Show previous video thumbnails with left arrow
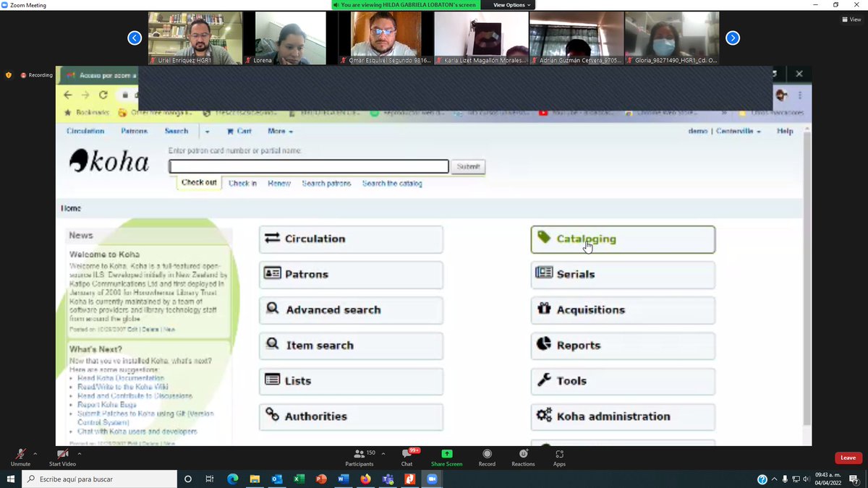This screenshot has width=868, height=488. 135,38
